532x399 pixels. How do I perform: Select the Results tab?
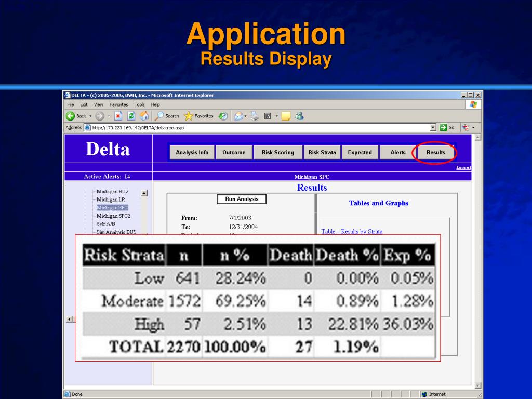[x=436, y=152]
